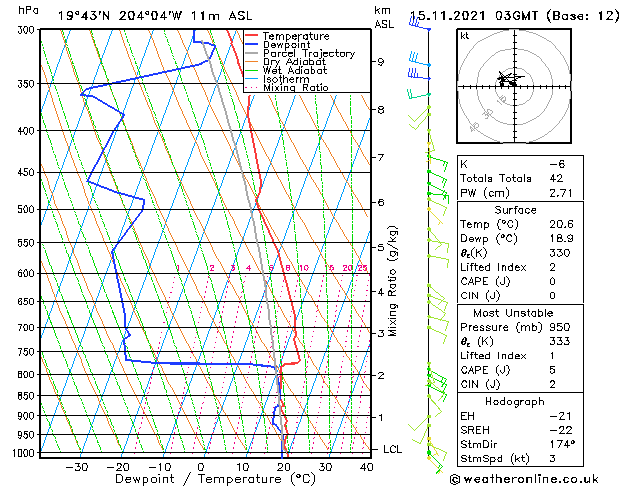Click the CAPE (J) label under Surface
This screenshot has height=486, width=629.
pyautogui.click(x=485, y=281)
